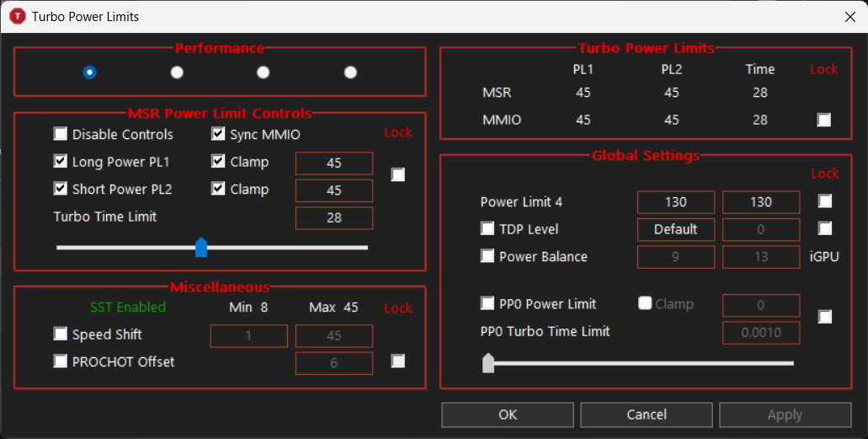
Task: Click the ThrottleStop icon in title bar
Action: [18, 16]
